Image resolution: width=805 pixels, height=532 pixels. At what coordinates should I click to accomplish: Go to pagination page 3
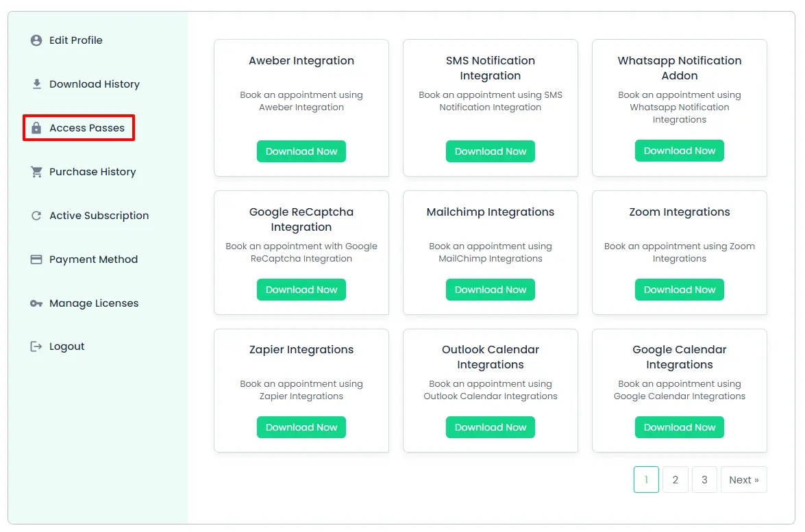click(x=704, y=480)
